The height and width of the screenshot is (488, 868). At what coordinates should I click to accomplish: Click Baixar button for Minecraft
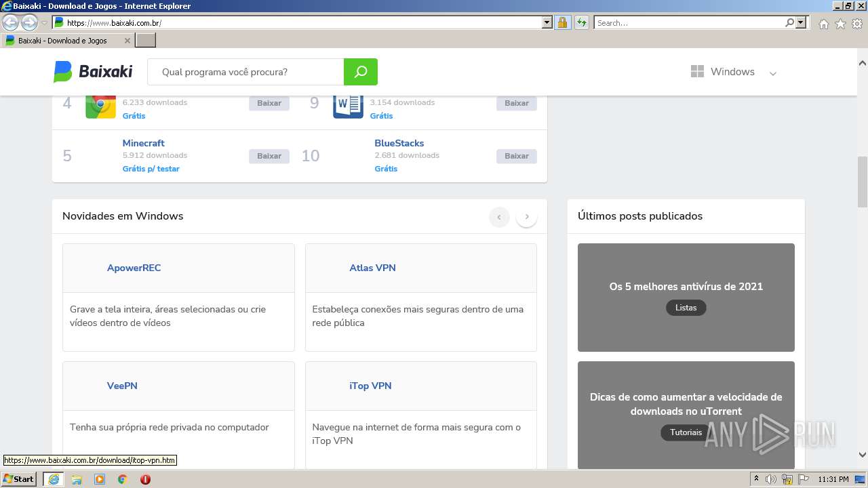(269, 156)
